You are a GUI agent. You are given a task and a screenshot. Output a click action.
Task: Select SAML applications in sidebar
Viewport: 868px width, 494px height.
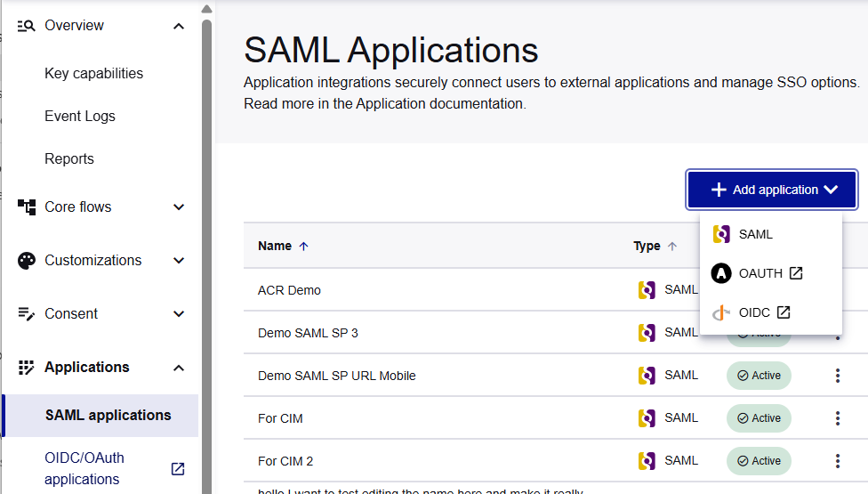tap(100, 416)
